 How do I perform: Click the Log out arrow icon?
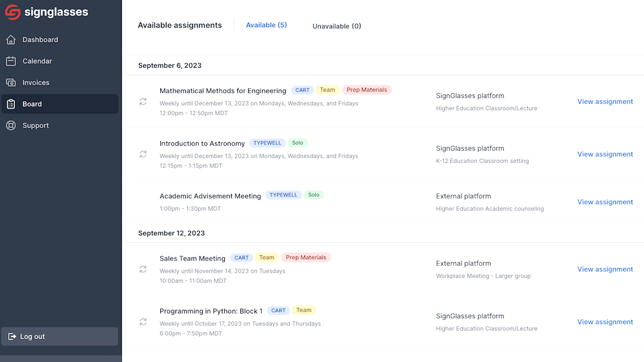(x=12, y=336)
